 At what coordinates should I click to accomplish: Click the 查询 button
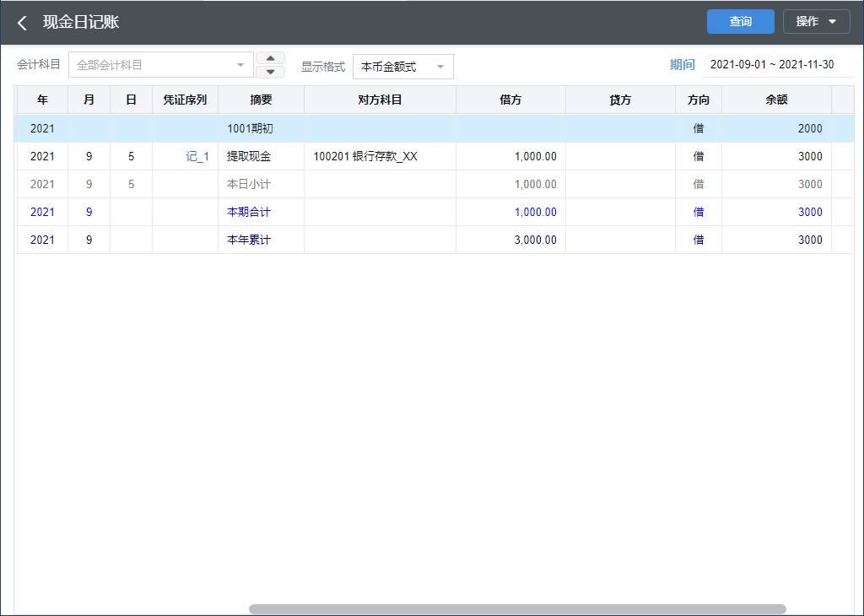point(740,21)
